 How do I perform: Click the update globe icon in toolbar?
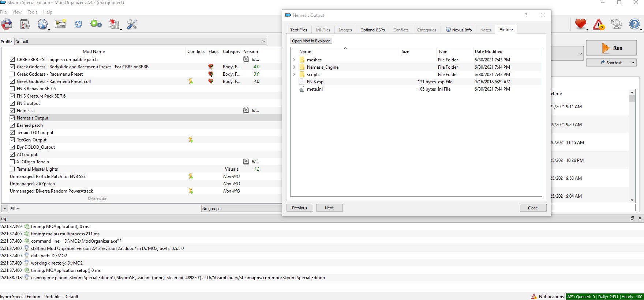point(617,24)
